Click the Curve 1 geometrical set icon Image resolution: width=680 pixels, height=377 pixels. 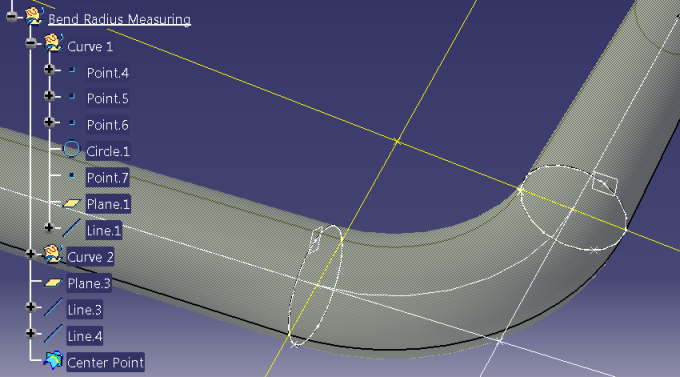pyautogui.click(x=53, y=43)
